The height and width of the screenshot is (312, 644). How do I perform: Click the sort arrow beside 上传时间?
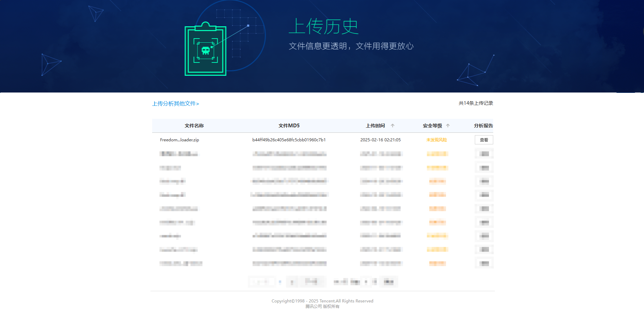click(x=393, y=126)
